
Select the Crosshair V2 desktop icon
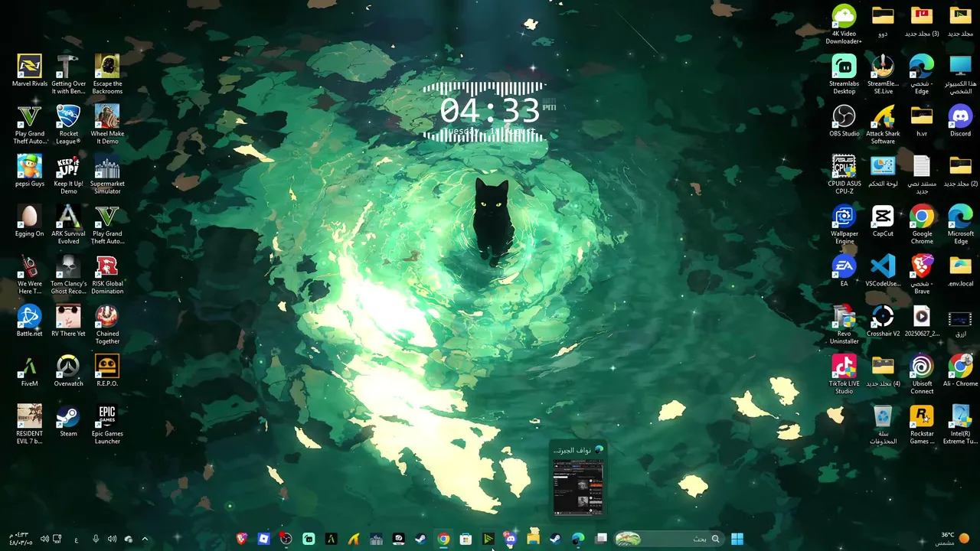(x=883, y=321)
